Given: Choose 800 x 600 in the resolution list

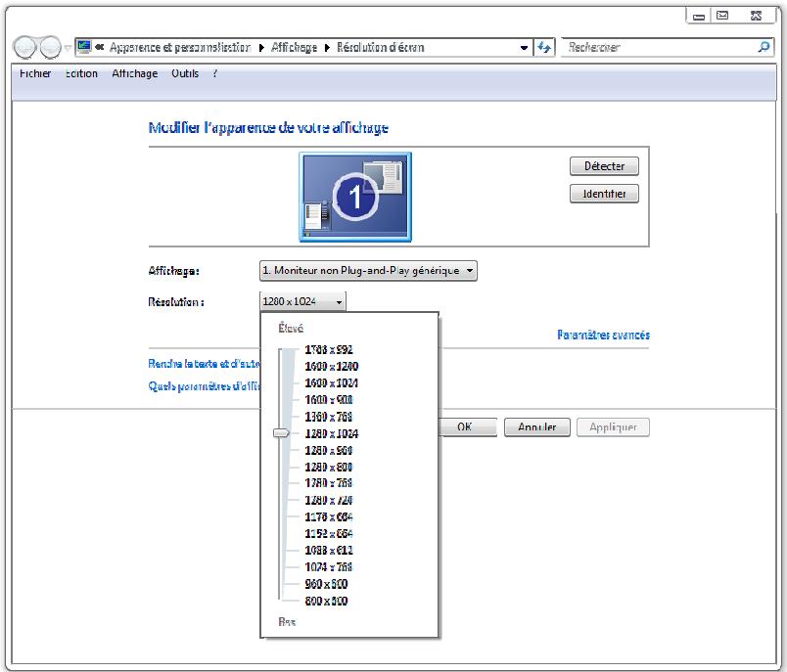Looking at the screenshot, I should click(326, 601).
